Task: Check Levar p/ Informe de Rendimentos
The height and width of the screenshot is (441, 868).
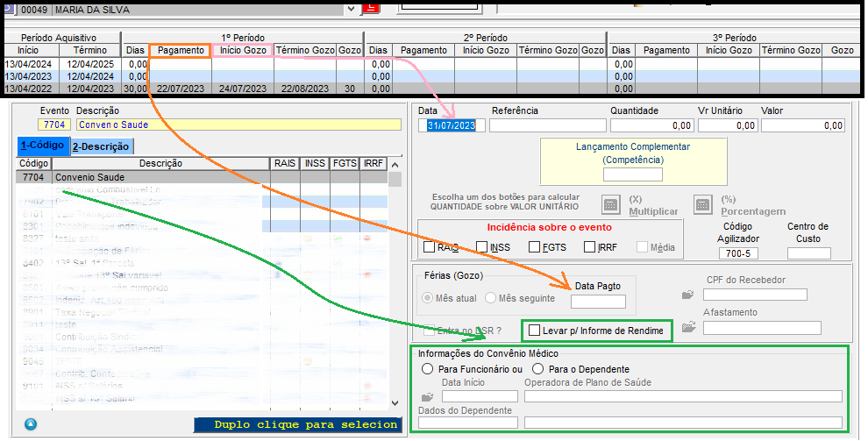Action: 534,331
